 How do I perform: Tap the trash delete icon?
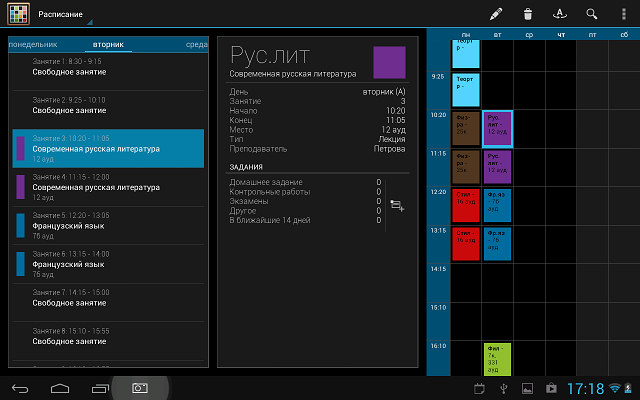528,14
